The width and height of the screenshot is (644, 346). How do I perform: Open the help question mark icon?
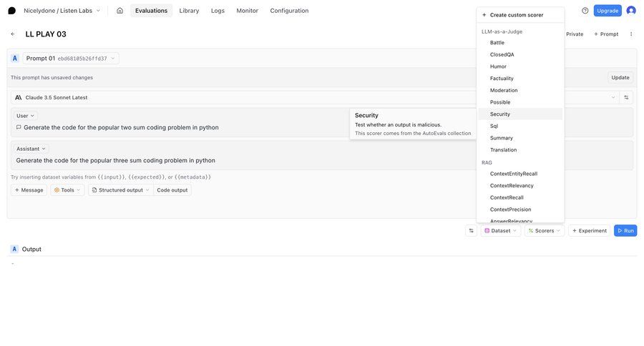tap(585, 11)
